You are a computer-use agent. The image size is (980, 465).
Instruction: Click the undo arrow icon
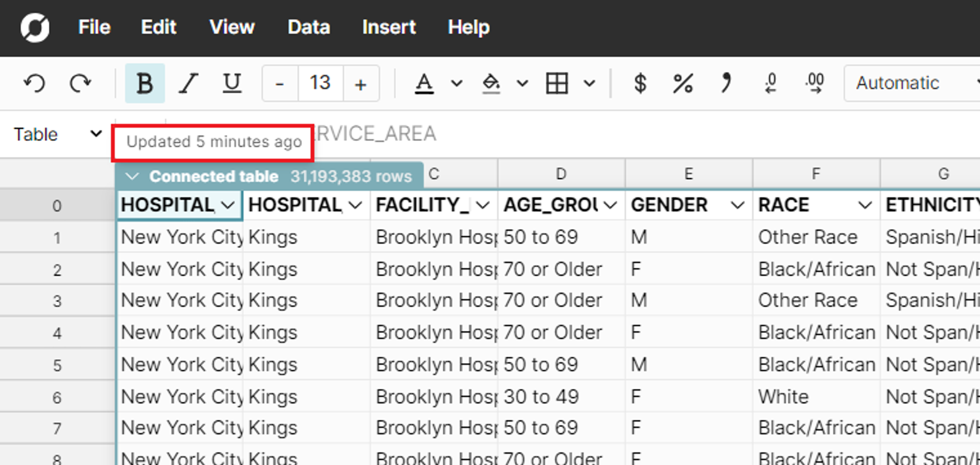[x=34, y=83]
